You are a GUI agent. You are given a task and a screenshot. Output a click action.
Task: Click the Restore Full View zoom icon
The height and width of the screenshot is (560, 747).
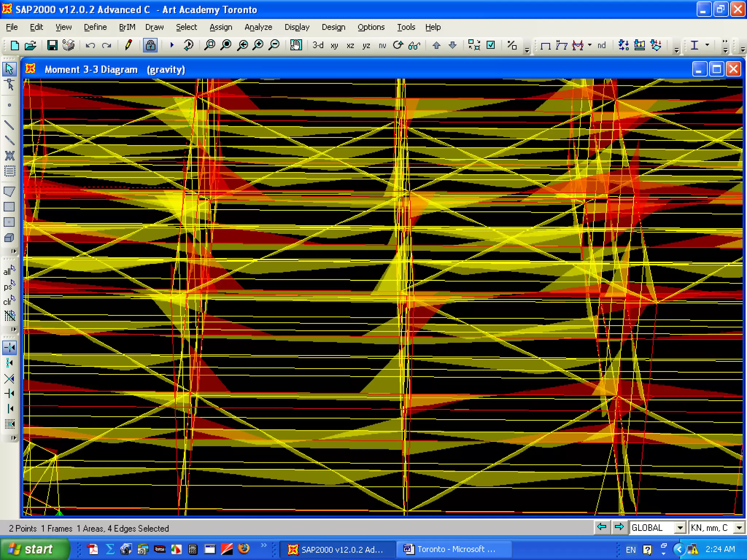tap(226, 45)
